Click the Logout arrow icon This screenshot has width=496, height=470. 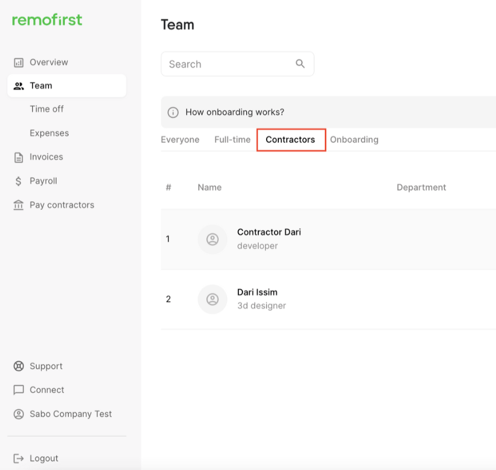pyautogui.click(x=18, y=459)
